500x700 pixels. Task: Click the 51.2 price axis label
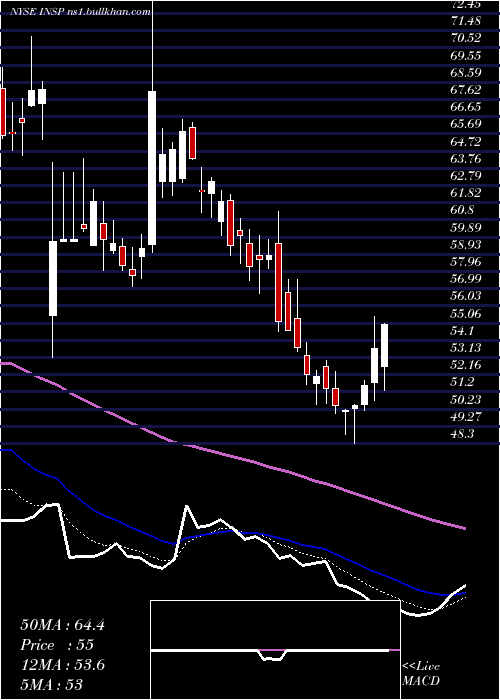[463, 383]
